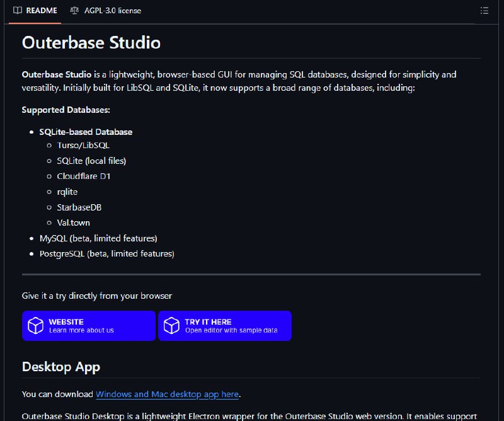This screenshot has width=504, height=421.
Task: Click bold Outerbase Studio in intro paragraph
Action: tap(57, 74)
